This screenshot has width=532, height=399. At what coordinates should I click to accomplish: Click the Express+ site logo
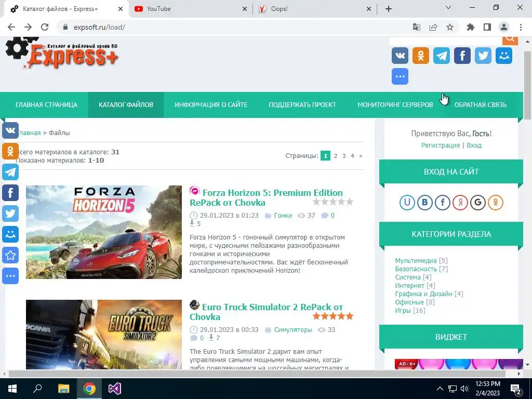pyautogui.click(x=62, y=52)
